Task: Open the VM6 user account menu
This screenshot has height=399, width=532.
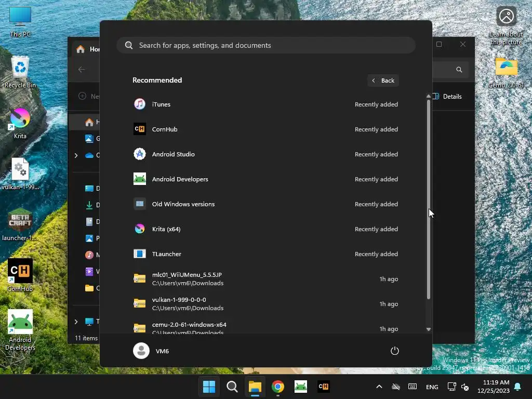Action: click(151, 351)
